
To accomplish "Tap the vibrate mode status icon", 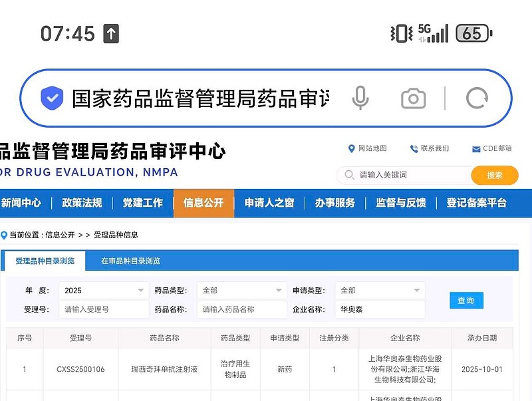I will [x=402, y=34].
